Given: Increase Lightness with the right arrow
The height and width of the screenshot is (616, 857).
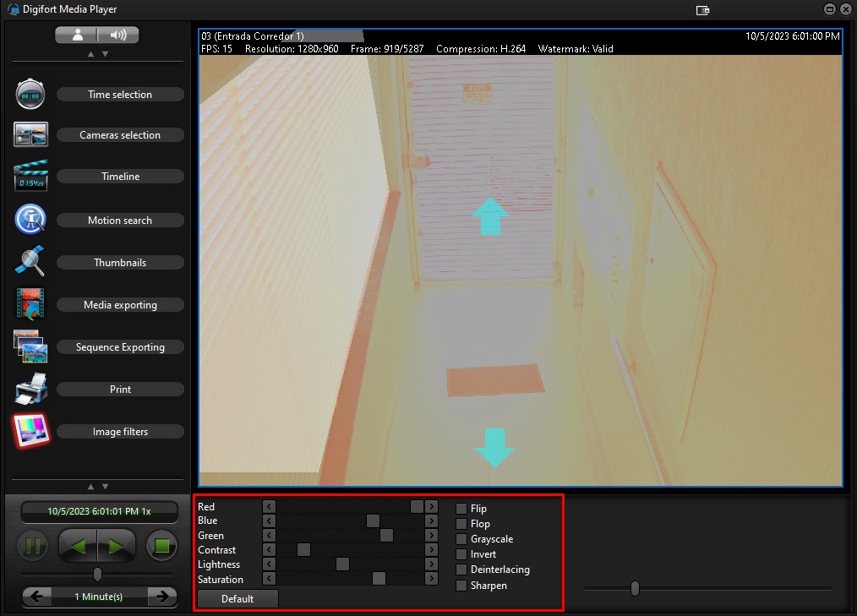Looking at the screenshot, I should point(431,564).
